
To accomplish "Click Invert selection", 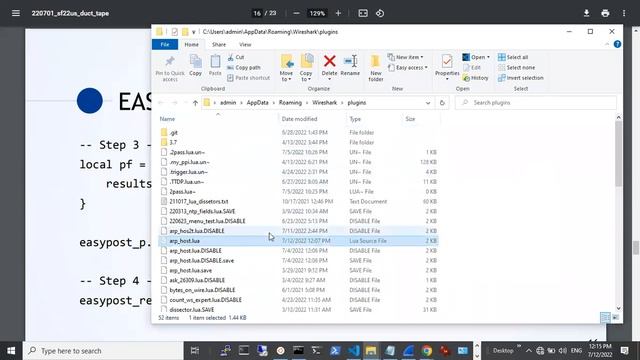I will [520, 78].
